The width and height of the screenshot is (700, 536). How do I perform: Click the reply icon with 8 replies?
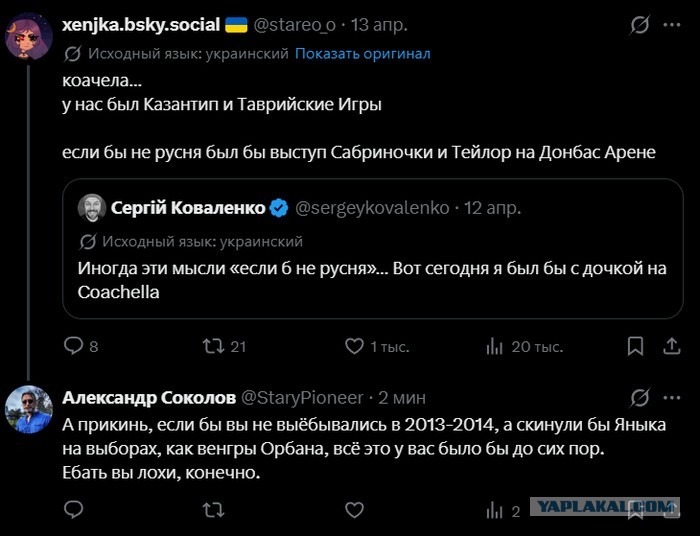(x=73, y=346)
